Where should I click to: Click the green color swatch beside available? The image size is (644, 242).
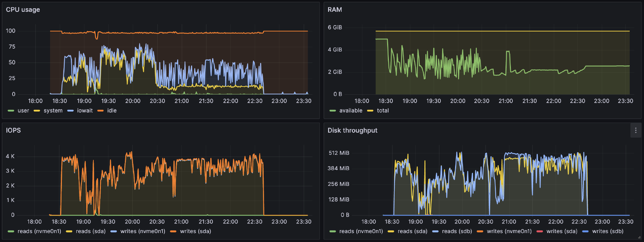[x=332, y=110]
